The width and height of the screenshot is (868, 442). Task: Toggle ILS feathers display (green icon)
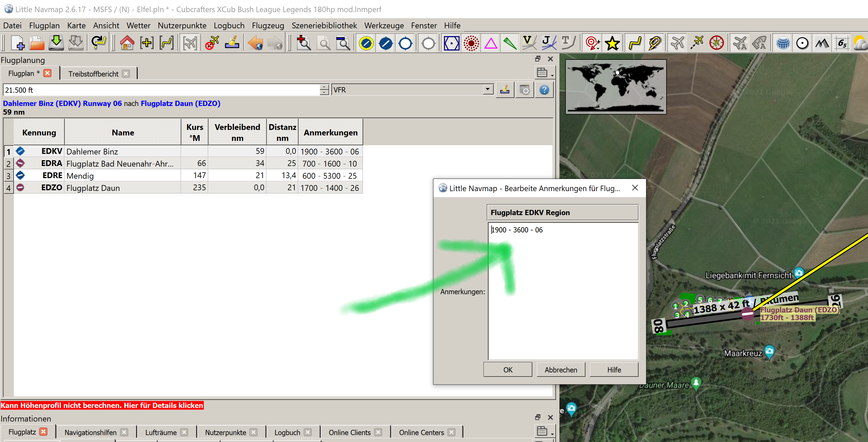coord(510,43)
